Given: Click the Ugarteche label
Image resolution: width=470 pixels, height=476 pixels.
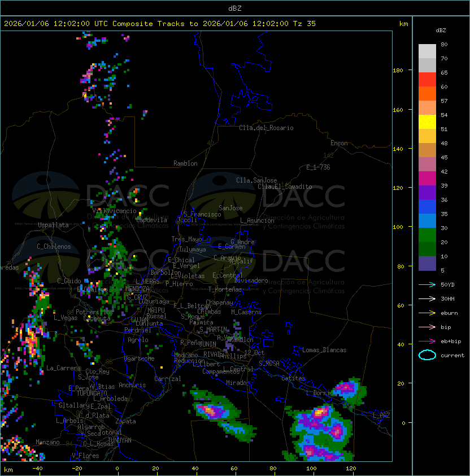Looking at the screenshot, I should (140, 358).
